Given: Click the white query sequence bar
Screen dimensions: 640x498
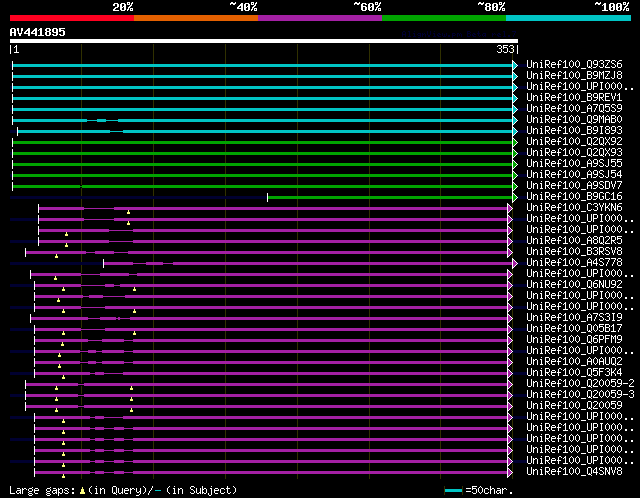Looking at the screenshot, I should click(x=264, y=41).
